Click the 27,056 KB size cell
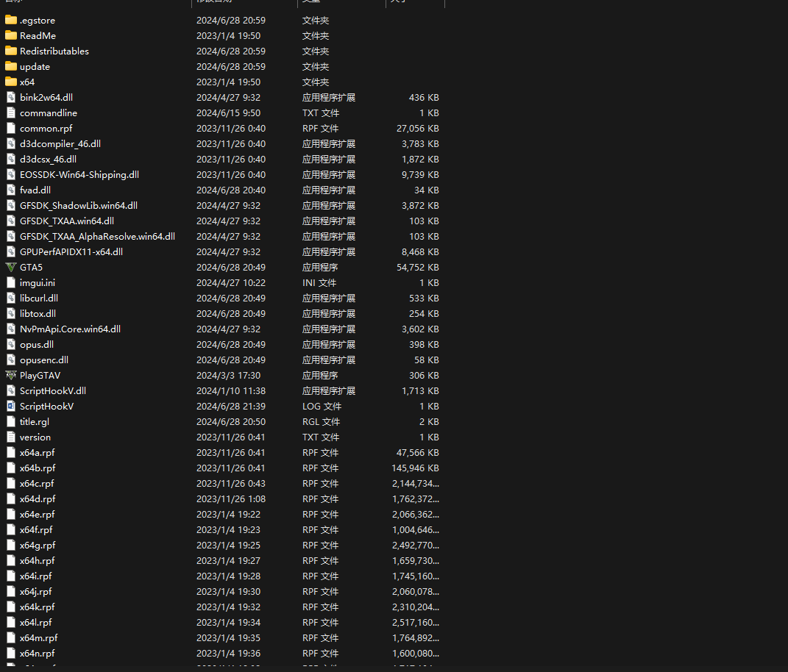 click(x=418, y=128)
